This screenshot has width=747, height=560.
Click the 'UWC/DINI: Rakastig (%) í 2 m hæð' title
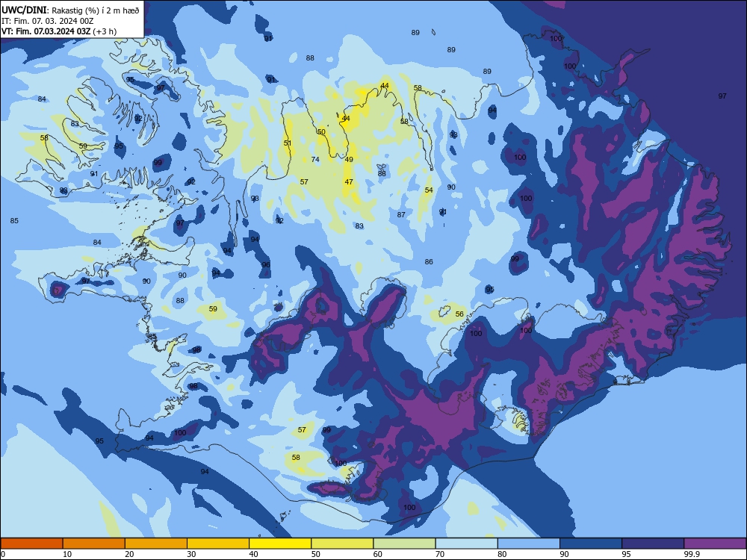[x=70, y=10]
